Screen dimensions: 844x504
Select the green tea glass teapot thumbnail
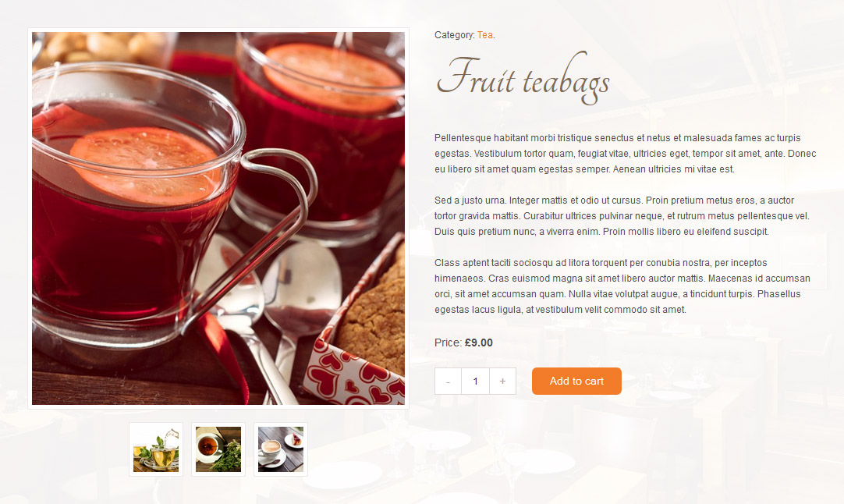(156, 449)
